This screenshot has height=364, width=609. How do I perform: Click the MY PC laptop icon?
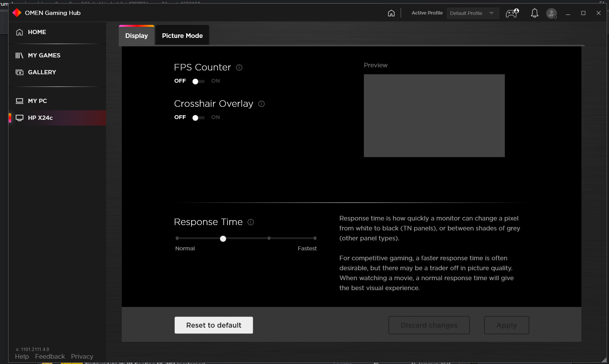pos(20,101)
